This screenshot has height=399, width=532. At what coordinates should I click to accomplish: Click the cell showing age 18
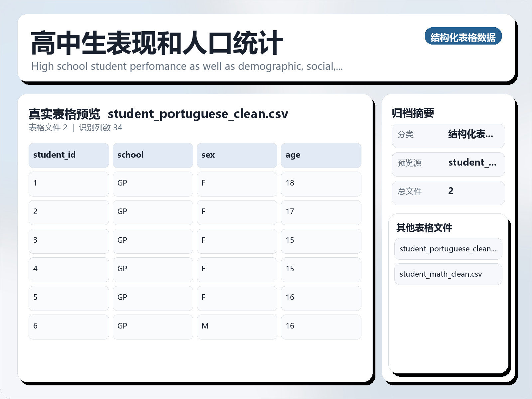coord(321,183)
